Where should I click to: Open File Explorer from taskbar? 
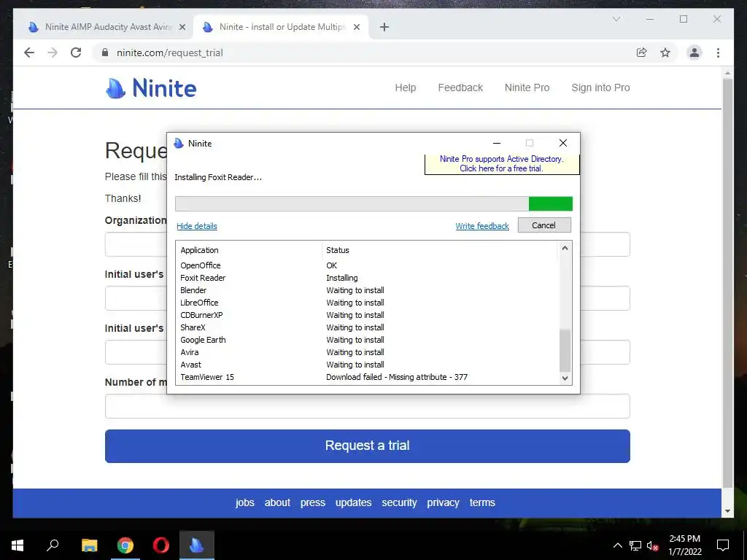89,545
